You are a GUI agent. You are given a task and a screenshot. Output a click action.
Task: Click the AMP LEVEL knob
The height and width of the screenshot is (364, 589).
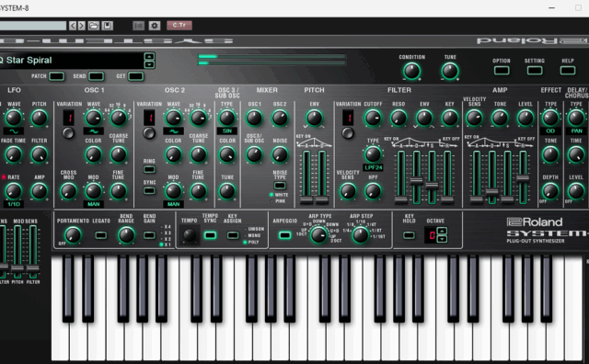[525, 118]
